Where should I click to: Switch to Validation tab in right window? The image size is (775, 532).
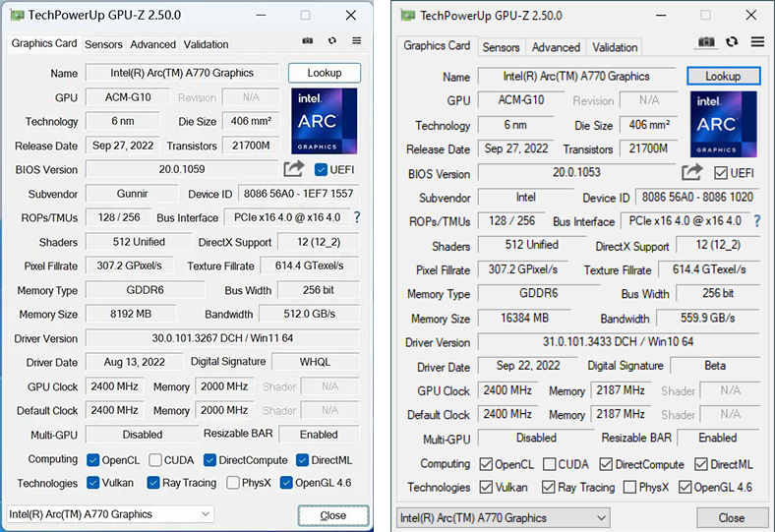[615, 47]
